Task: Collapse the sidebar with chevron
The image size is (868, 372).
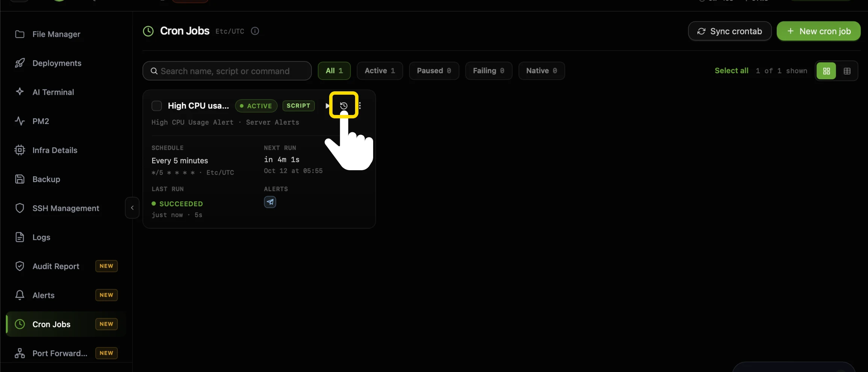Action: (x=132, y=208)
